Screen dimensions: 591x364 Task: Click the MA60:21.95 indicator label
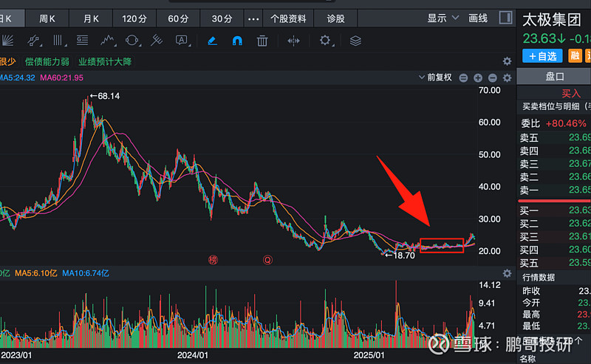(x=62, y=78)
